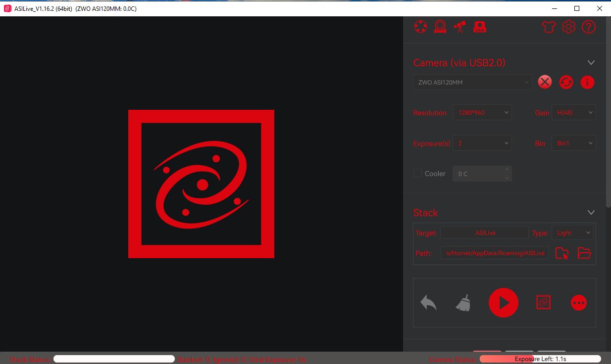611x364 pixels.
Task: Open the Bin1 binning dropdown
Action: [x=573, y=143]
